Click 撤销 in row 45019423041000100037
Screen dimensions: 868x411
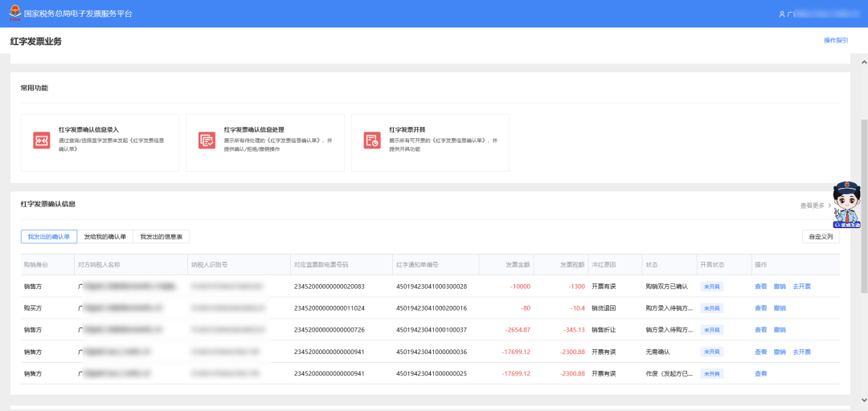coord(780,330)
